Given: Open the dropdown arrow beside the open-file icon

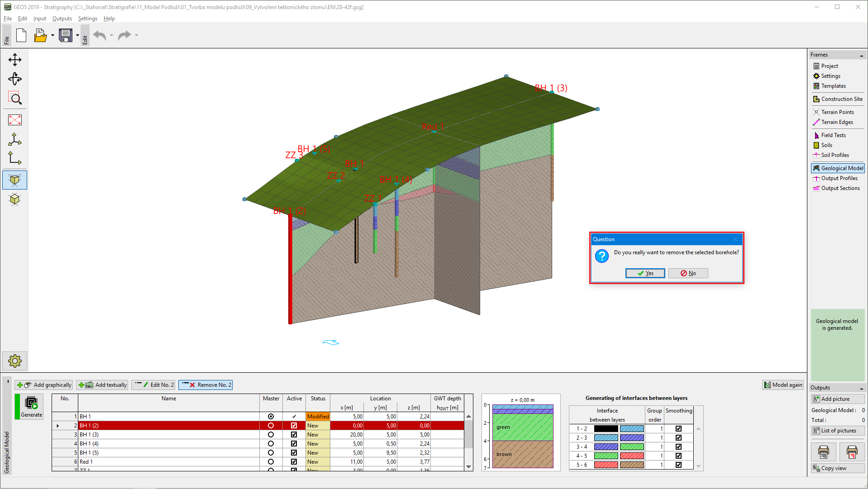Looking at the screenshot, I should 53,35.
